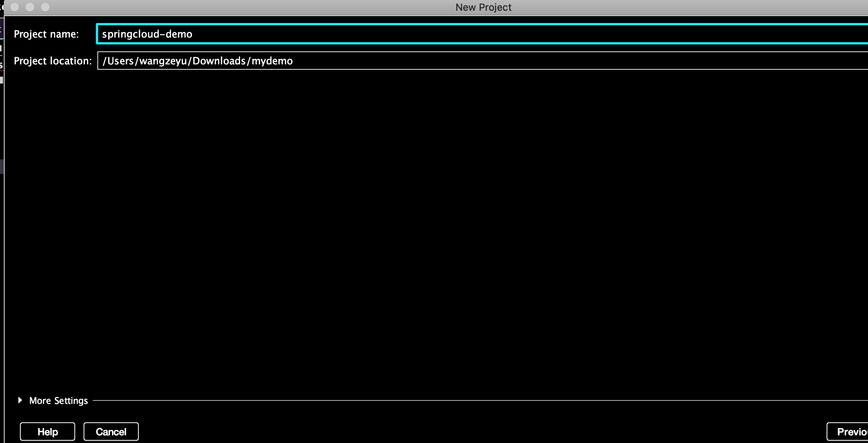Click the gray close window button
The width and height of the screenshot is (868, 443).
point(15,7)
